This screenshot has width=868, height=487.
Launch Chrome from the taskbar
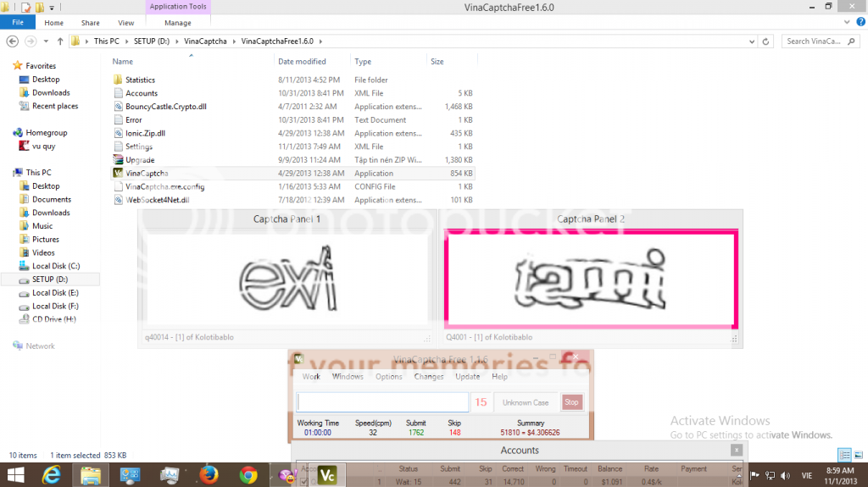pyautogui.click(x=248, y=474)
